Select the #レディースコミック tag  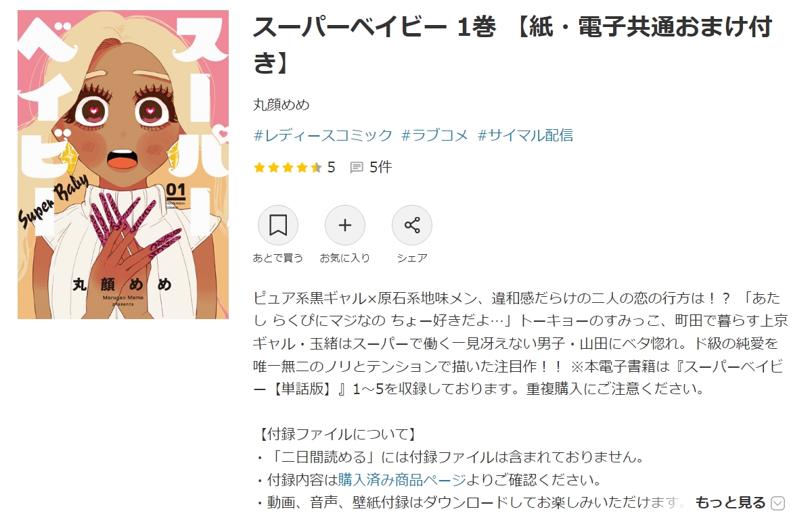pos(323,135)
